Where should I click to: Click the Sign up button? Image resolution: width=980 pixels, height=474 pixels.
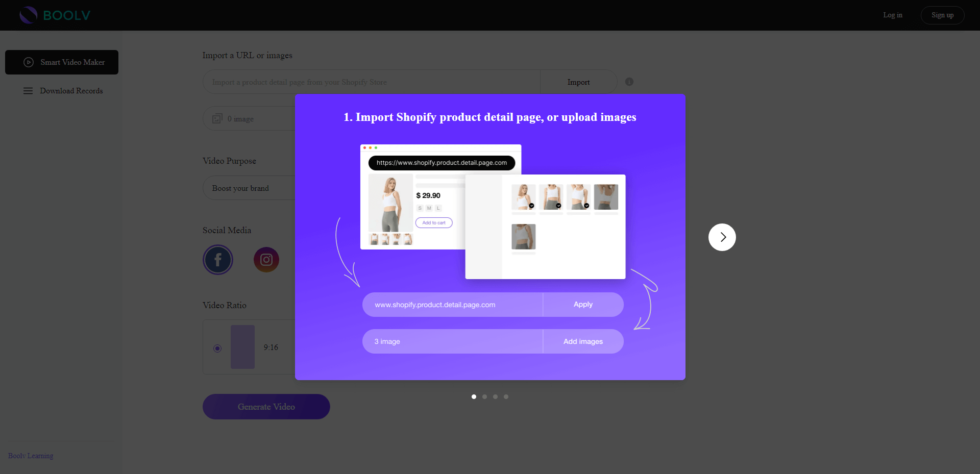[942, 15]
